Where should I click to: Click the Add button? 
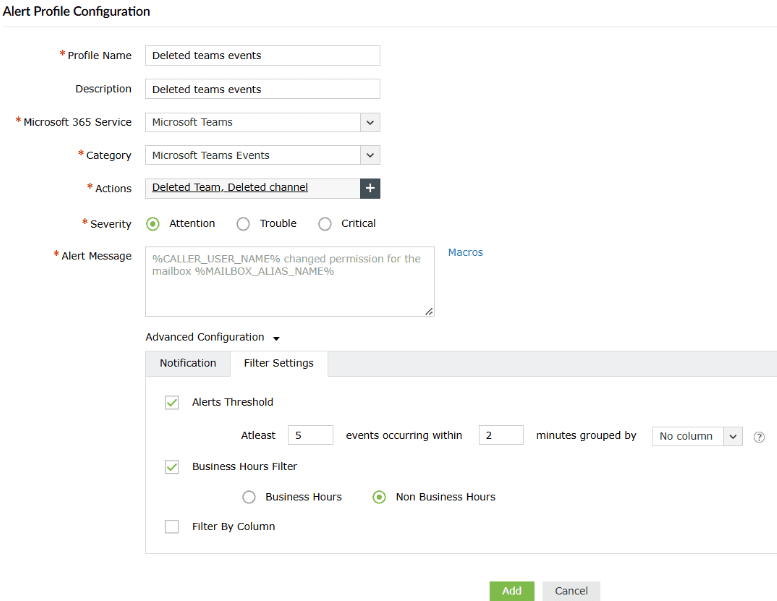click(511, 591)
